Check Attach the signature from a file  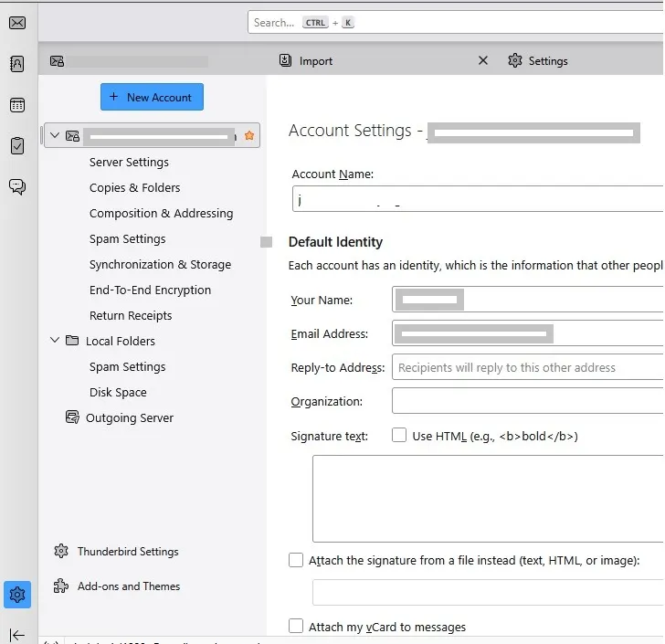[296, 560]
